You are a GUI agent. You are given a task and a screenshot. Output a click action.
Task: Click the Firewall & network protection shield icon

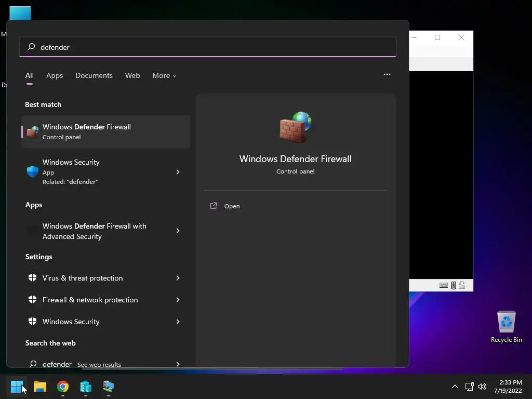33,300
